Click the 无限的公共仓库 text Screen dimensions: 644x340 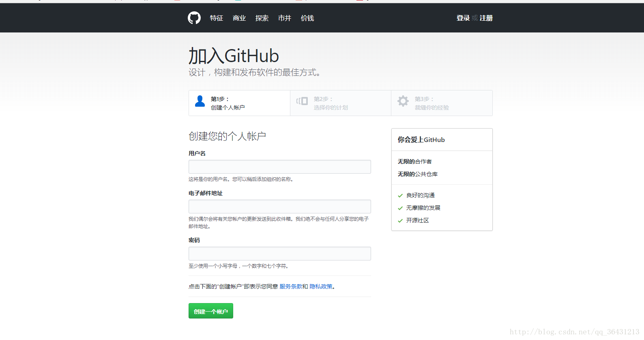[x=418, y=174]
